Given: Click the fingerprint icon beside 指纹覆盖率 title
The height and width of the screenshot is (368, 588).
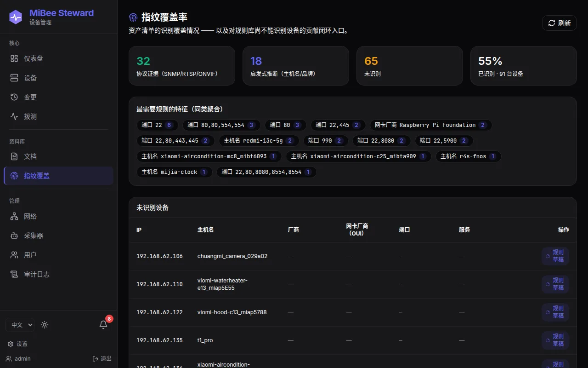Looking at the screenshot, I should pos(133,17).
